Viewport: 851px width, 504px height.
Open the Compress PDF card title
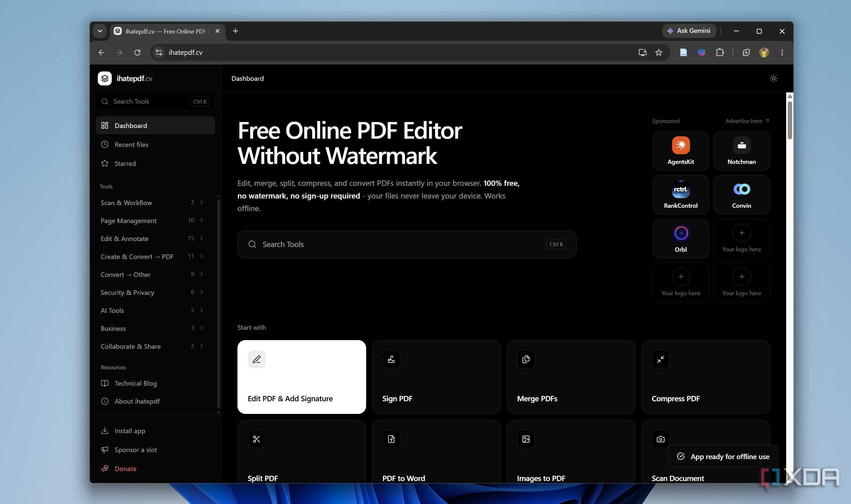coord(676,399)
